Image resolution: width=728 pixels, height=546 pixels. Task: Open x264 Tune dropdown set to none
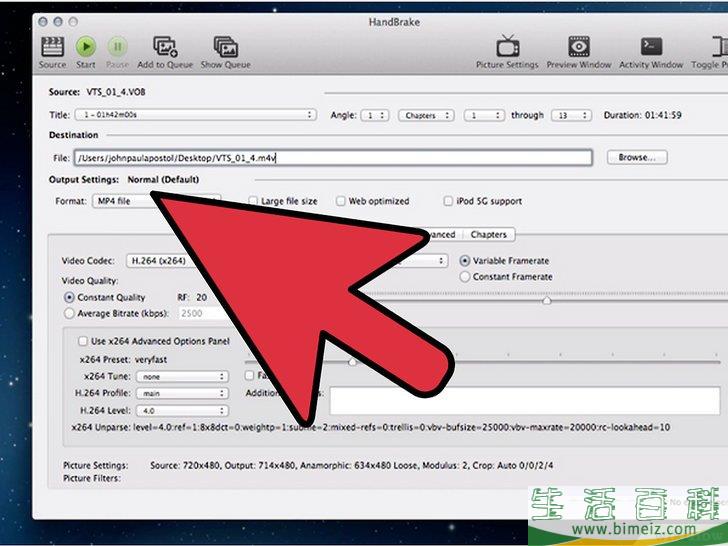(x=182, y=377)
